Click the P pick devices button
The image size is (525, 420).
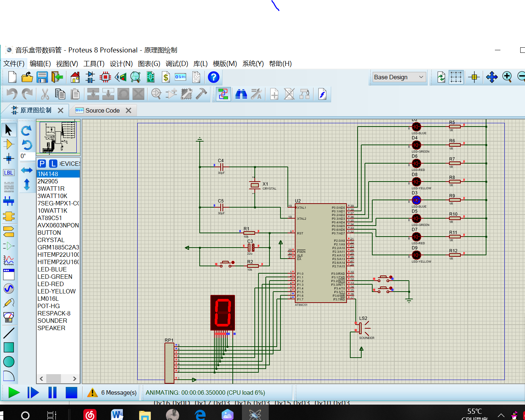coord(42,164)
